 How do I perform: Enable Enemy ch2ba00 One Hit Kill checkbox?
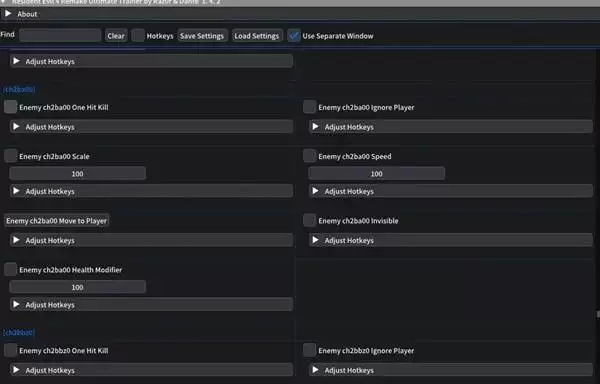tap(10, 107)
